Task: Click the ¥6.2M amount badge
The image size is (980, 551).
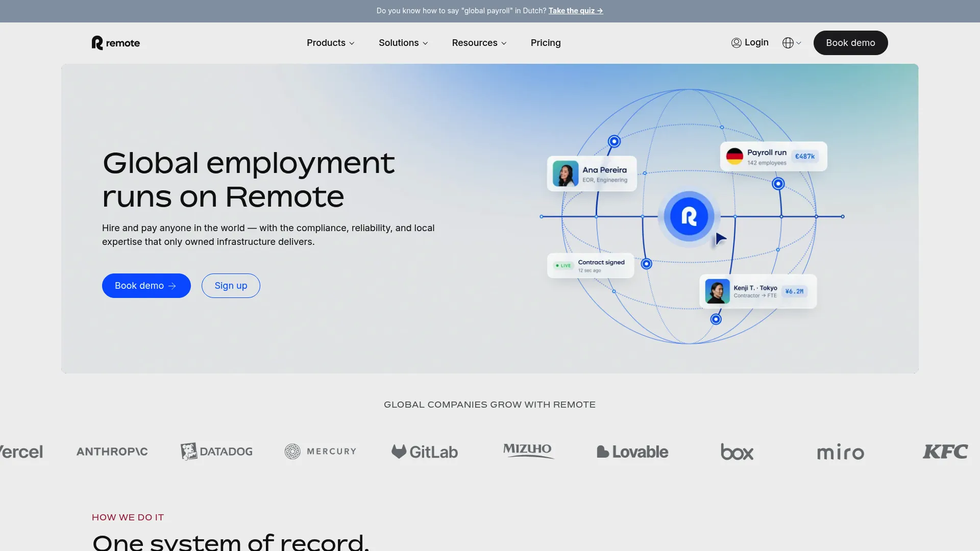Action: pyautogui.click(x=794, y=291)
